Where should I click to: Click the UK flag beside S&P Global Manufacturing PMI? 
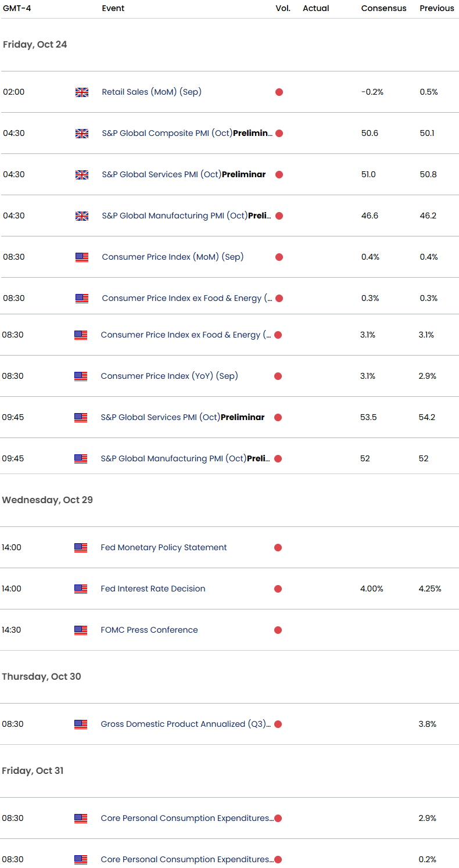point(82,216)
